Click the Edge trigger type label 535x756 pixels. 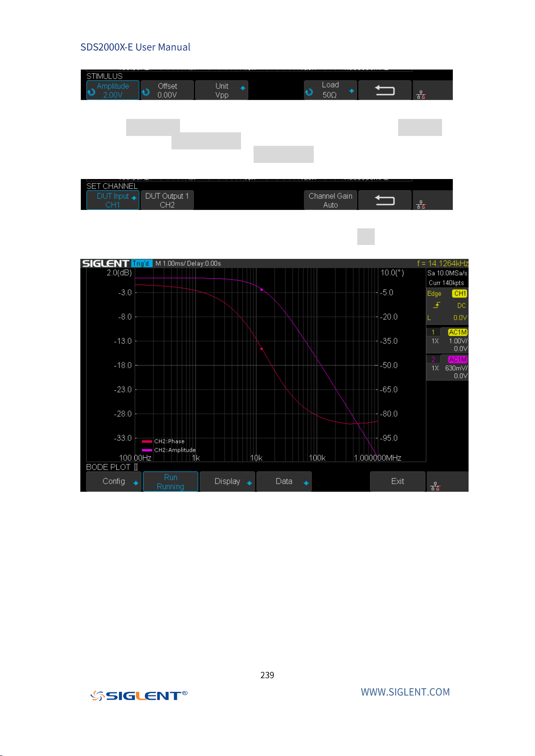pos(434,293)
